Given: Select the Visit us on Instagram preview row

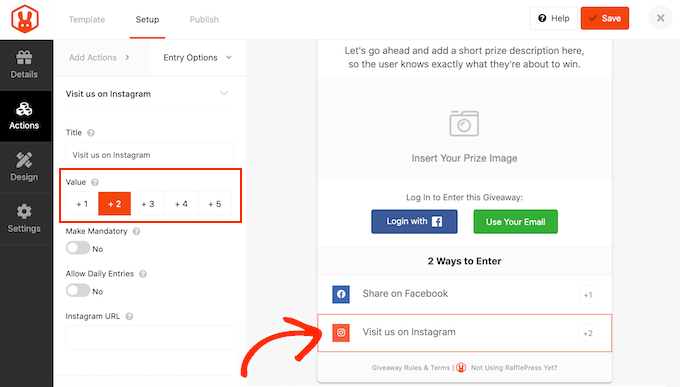Looking at the screenshot, I should pyautogui.click(x=464, y=333).
